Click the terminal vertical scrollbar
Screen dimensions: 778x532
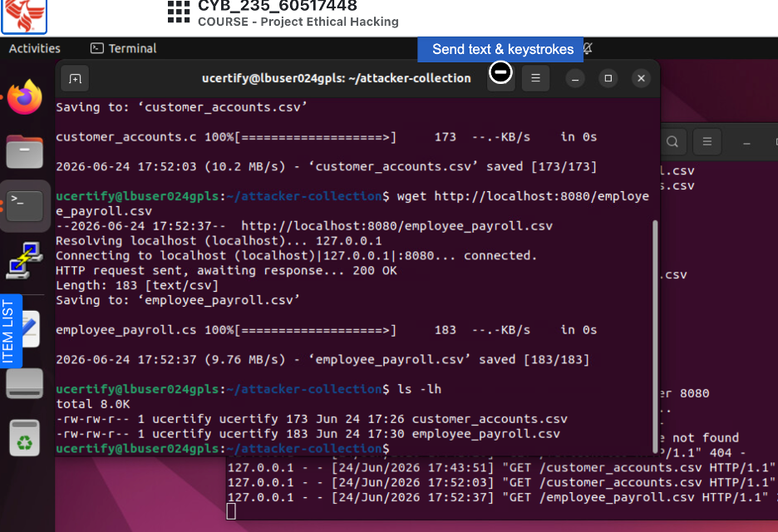click(655, 336)
